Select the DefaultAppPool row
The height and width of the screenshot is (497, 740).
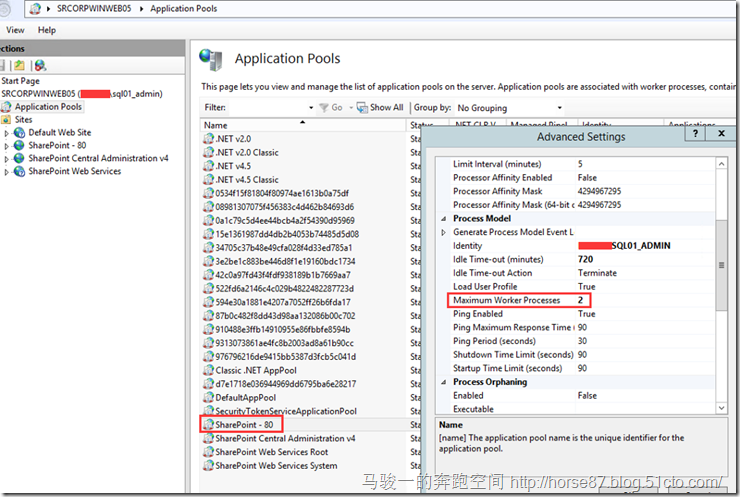point(245,398)
